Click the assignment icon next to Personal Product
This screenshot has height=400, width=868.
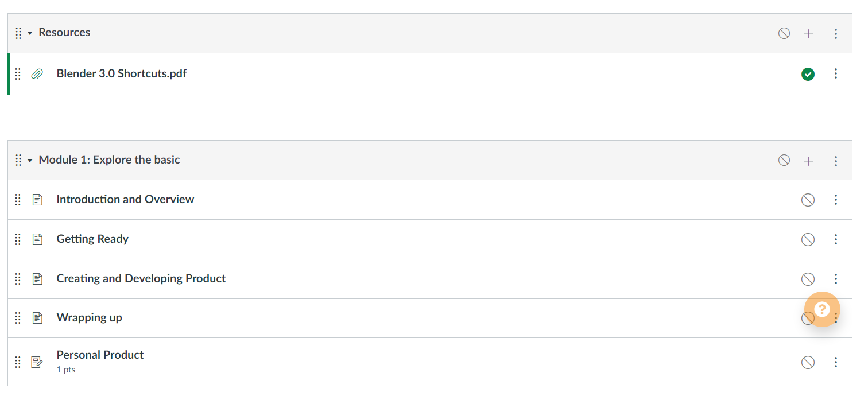pyautogui.click(x=38, y=362)
